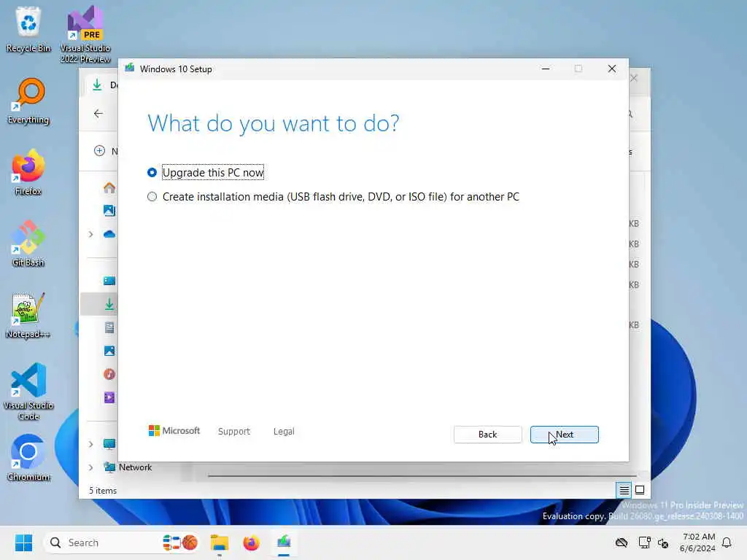
Task: Open Desktop folder in Explorer sidebar
Action: (x=109, y=281)
